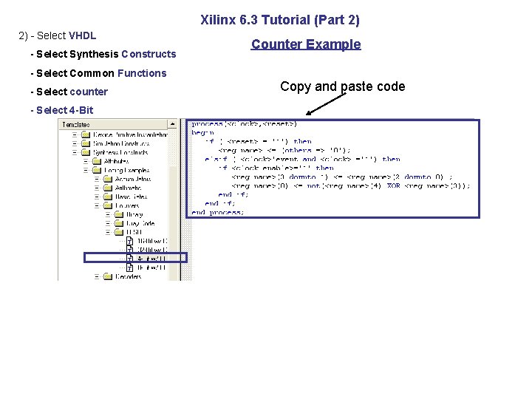Image resolution: width=532 pixels, height=399 pixels.
Task: Click the Accumulators folder icon
Action: (108, 179)
